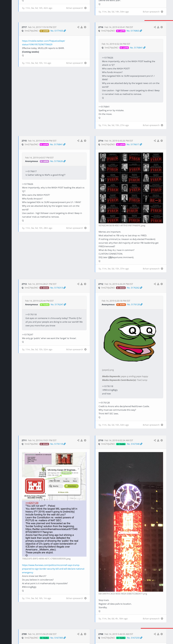Image resolution: width=173 pixels, height=644 pixels.
Task: Open post 2716 via its arrow icon
Action: 162,27
